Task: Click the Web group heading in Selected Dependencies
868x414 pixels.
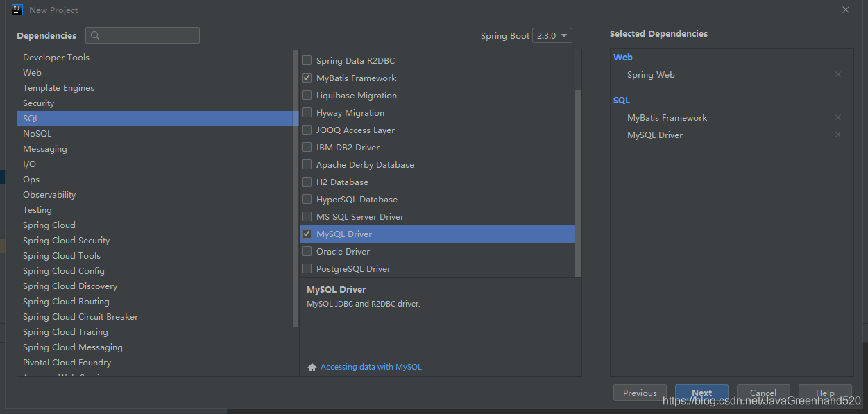Action: click(623, 57)
